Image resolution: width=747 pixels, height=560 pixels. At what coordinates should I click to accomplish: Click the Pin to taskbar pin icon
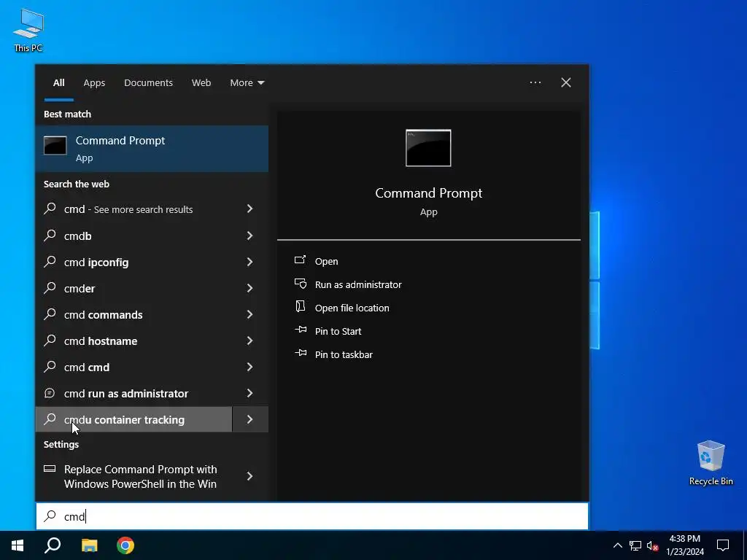tap(301, 353)
